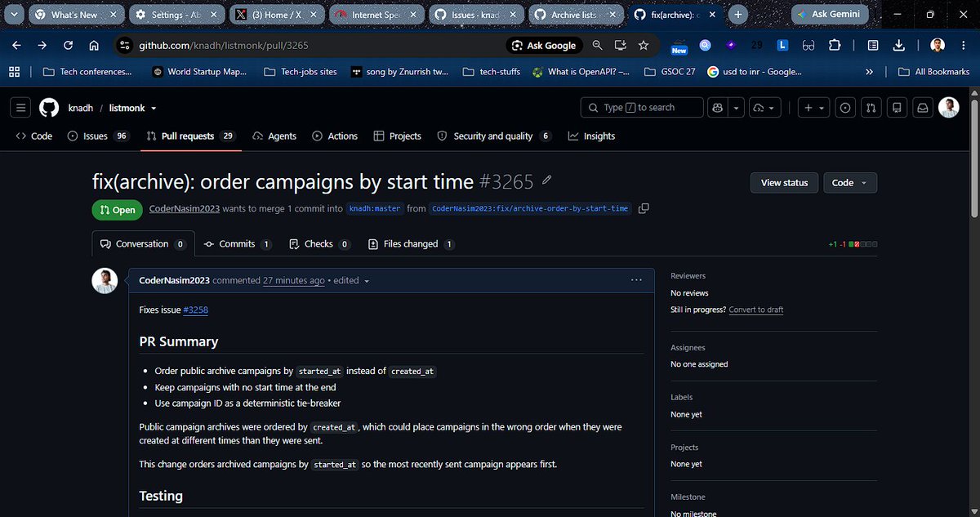The width and height of the screenshot is (980, 517).
Task: Open the Apps grid in the bookmarks bar
Action: [14, 72]
